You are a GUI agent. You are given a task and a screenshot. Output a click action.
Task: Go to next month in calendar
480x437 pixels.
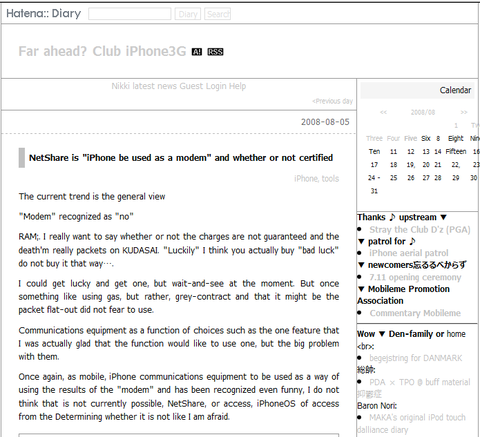point(464,112)
